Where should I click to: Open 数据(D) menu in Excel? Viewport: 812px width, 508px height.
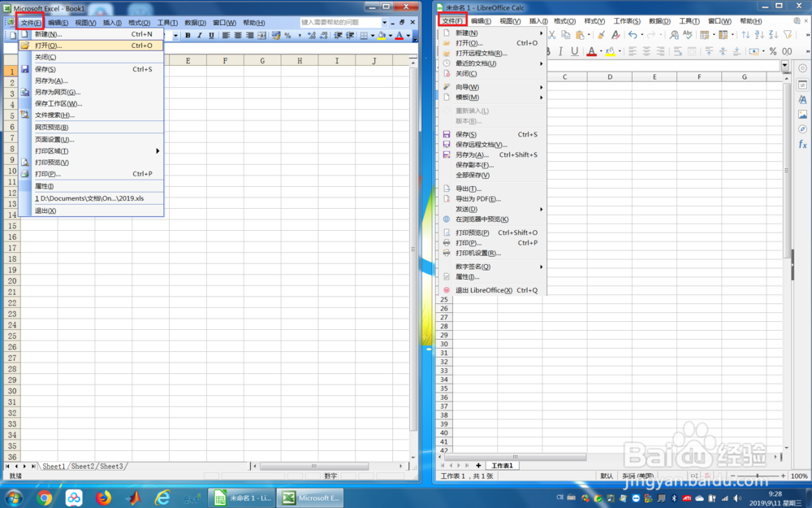click(x=195, y=23)
